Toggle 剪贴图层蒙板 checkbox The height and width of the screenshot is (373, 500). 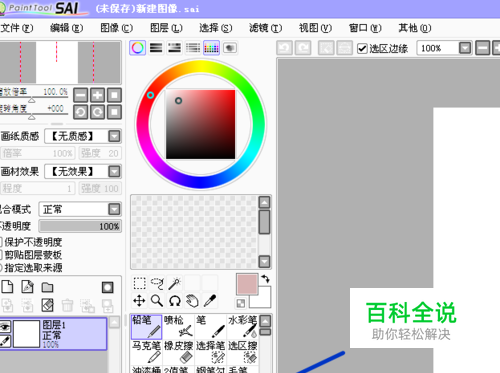(1, 255)
